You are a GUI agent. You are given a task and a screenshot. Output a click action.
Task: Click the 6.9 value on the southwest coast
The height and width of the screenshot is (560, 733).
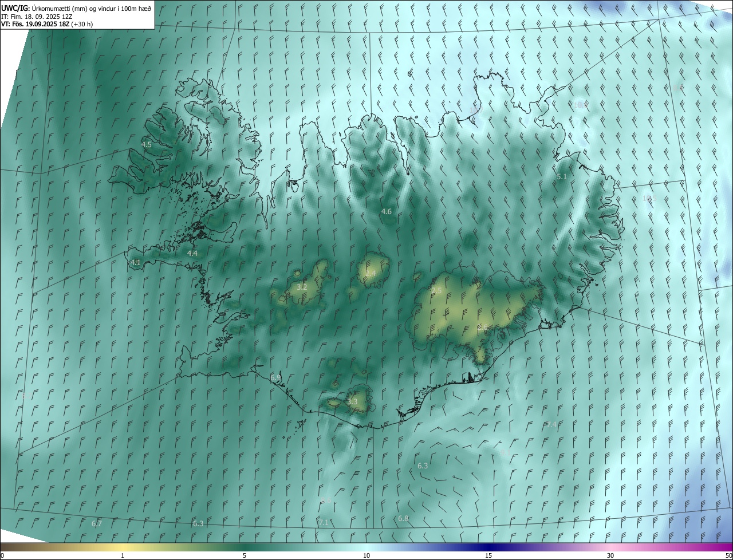coord(275,378)
